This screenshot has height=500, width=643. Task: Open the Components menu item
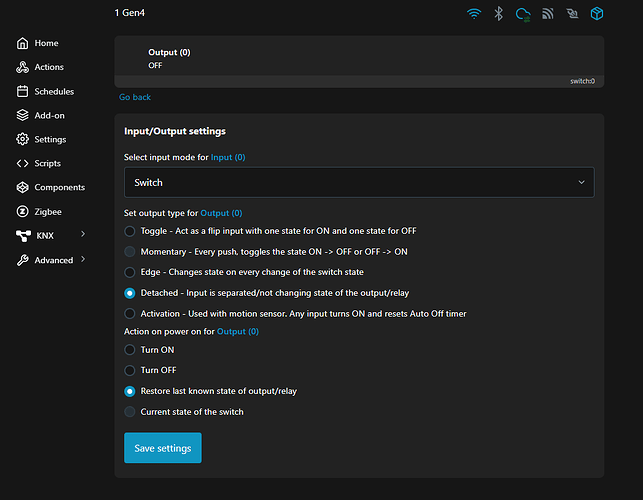[59, 187]
